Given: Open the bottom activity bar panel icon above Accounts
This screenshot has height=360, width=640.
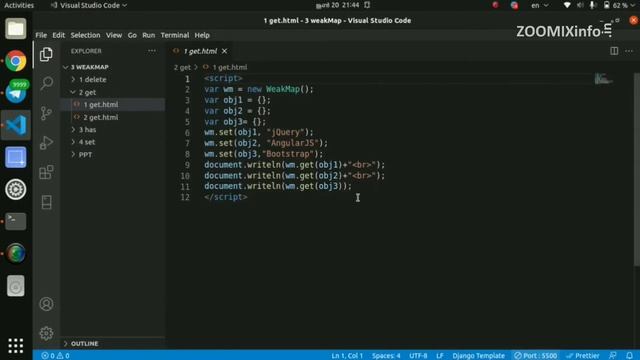Looking at the screenshot, I should (46, 202).
